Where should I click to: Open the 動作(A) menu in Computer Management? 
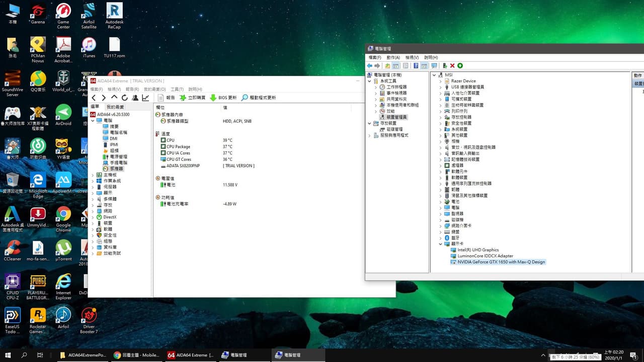pyautogui.click(x=393, y=57)
